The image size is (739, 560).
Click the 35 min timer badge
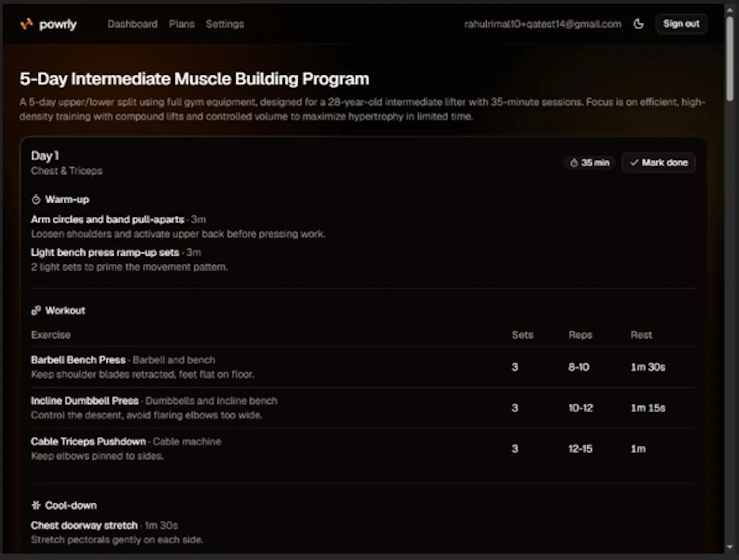[x=590, y=163]
